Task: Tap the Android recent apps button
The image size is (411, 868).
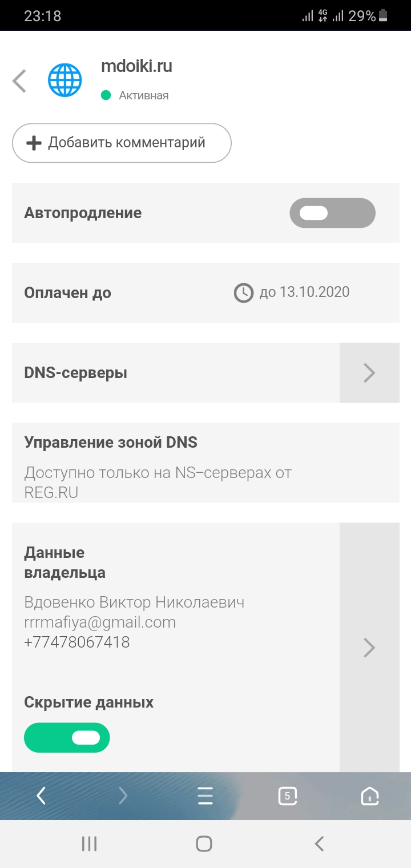Action: click(89, 843)
